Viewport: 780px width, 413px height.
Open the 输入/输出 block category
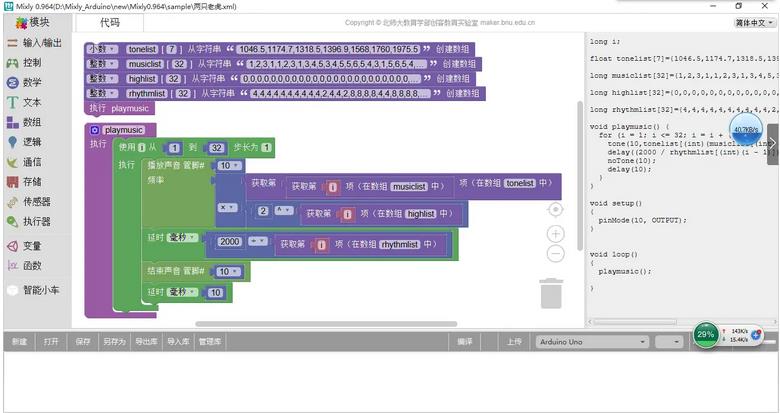[35, 43]
